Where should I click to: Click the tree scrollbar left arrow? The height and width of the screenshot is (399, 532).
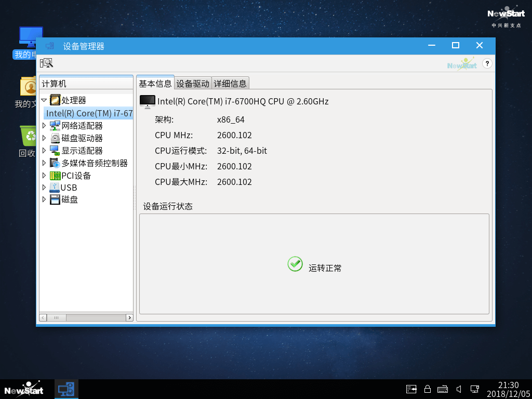[x=43, y=317]
